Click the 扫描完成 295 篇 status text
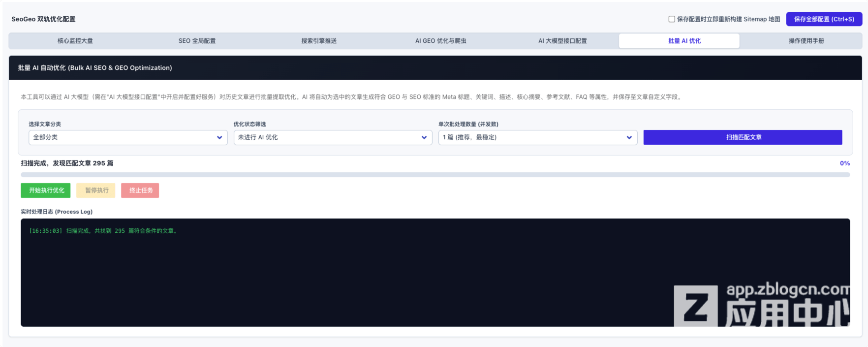This screenshot has height=347, width=868. pyautogui.click(x=67, y=163)
